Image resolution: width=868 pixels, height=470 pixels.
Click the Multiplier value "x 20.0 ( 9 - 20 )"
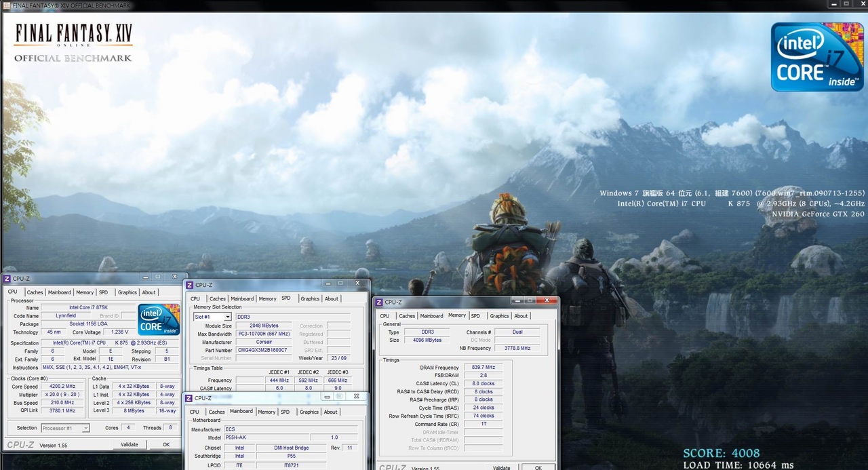point(63,395)
